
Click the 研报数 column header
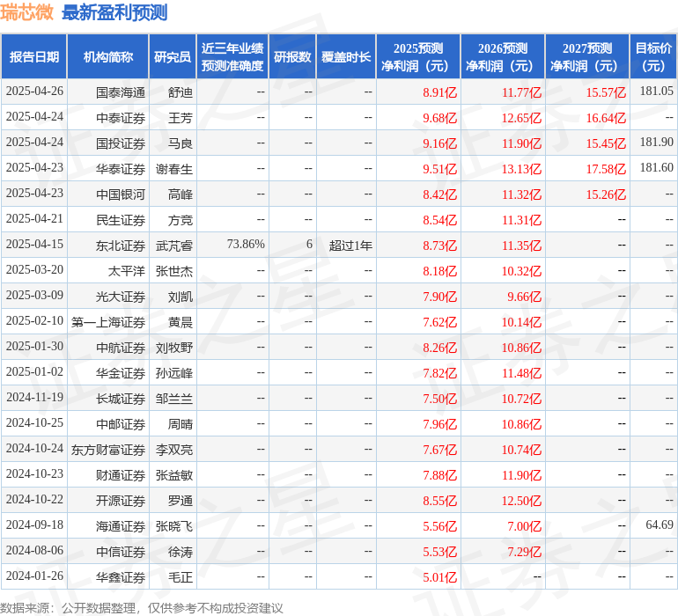coord(292,56)
